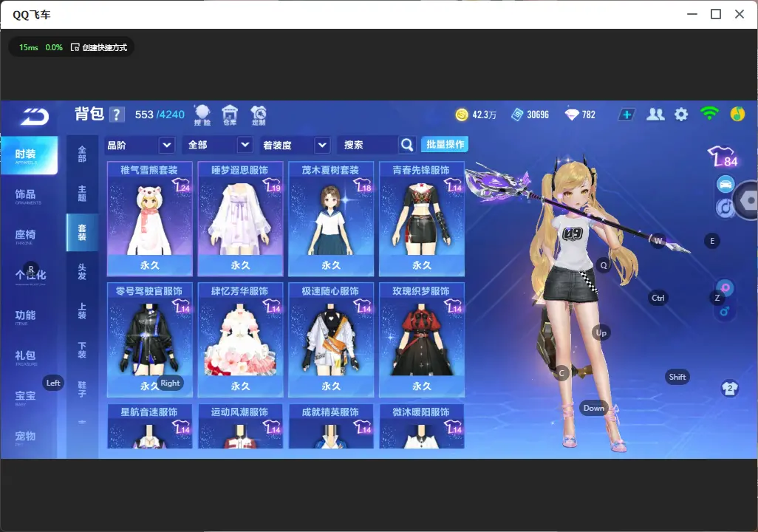758x532 pixels.
Task: Select the 运动风潮服饰 outfit card
Action: tap(240, 426)
